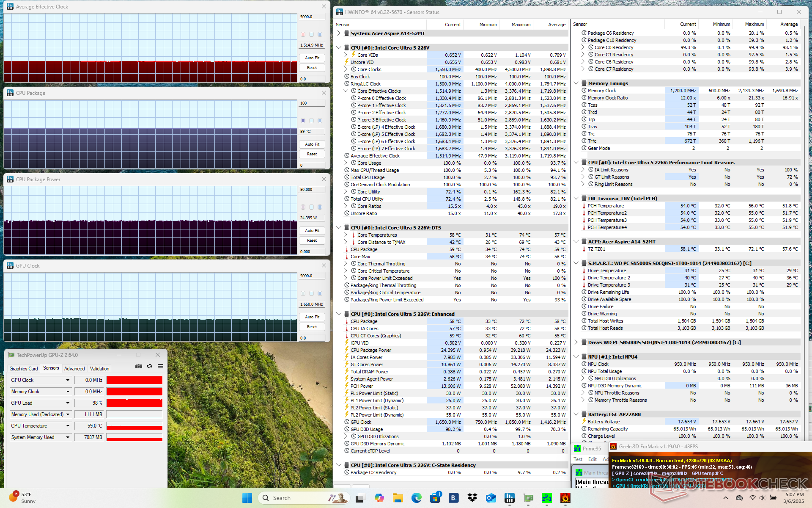Open Dropbox from the taskbar
This screenshot has width=812, height=508.
472,498
